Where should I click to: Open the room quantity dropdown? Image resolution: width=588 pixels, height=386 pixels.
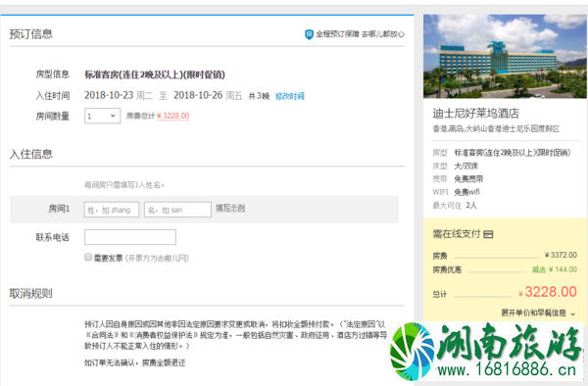[102, 116]
